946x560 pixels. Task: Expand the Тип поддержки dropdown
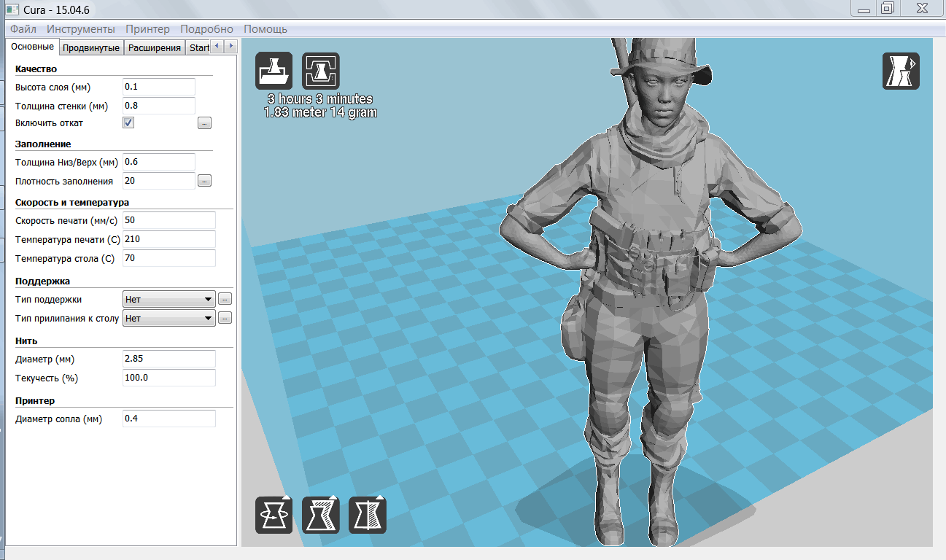tap(169, 299)
